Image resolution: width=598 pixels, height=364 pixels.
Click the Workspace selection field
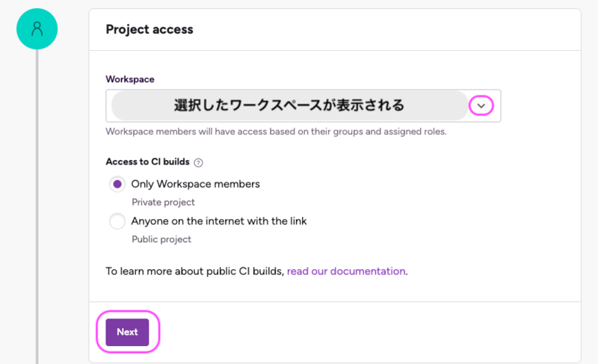303,106
